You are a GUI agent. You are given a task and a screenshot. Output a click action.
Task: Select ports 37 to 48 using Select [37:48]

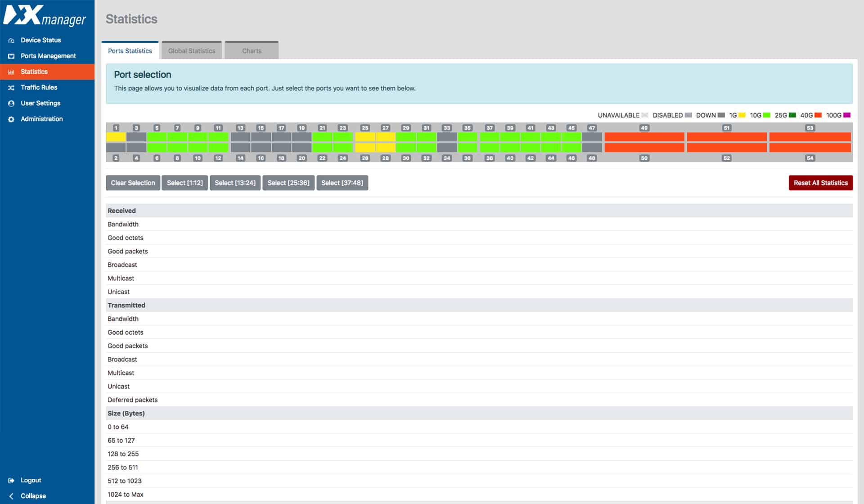click(x=342, y=183)
